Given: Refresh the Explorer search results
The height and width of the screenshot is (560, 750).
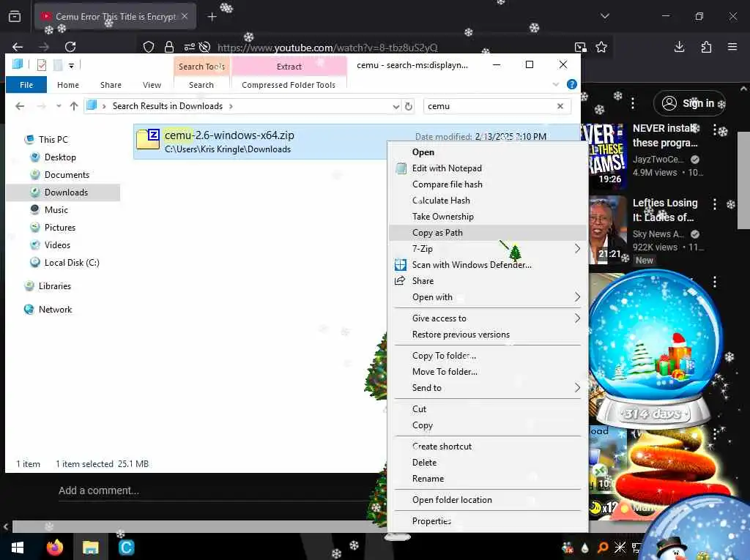Looking at the screenshot, I should 409,106.
